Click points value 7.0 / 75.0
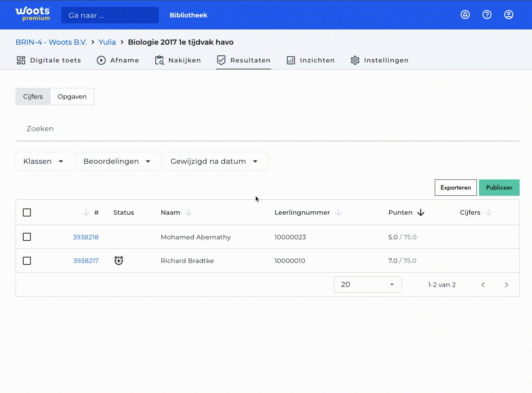This screenshot has width=532, height=393. (402, 261)
